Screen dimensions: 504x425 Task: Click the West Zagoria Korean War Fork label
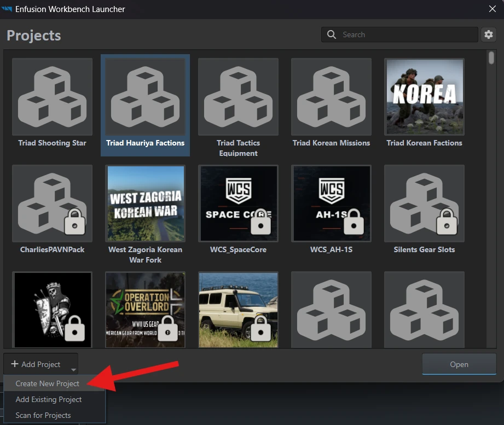(x=145, y=255)
